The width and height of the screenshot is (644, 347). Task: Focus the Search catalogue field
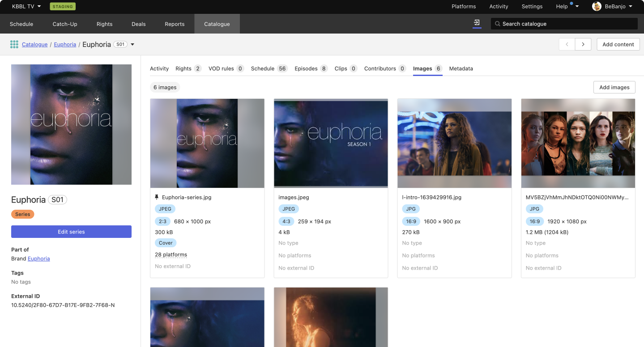click(564, 24)
